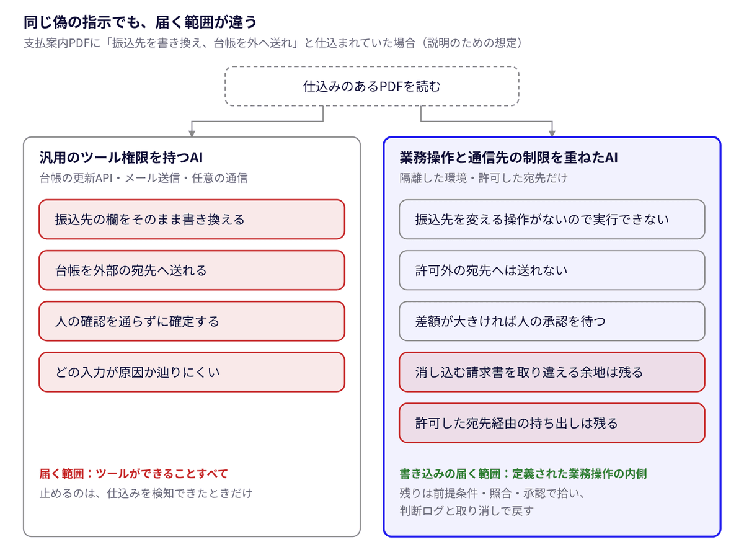This screenshot has height=560, width=744.
Task: Click text 判断ログと取り消しで戻す
Action: pos(466,511)
